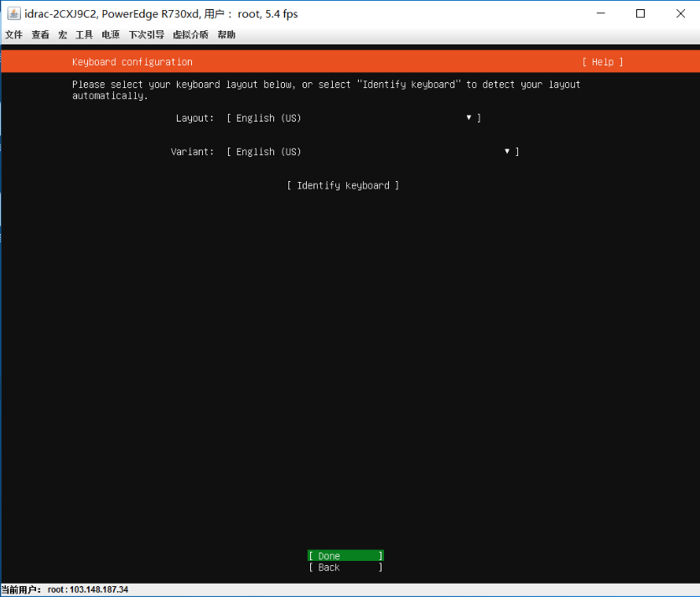Click the Help button in installer header
This screenshot has width=700, height=597.
coord(603,62)
